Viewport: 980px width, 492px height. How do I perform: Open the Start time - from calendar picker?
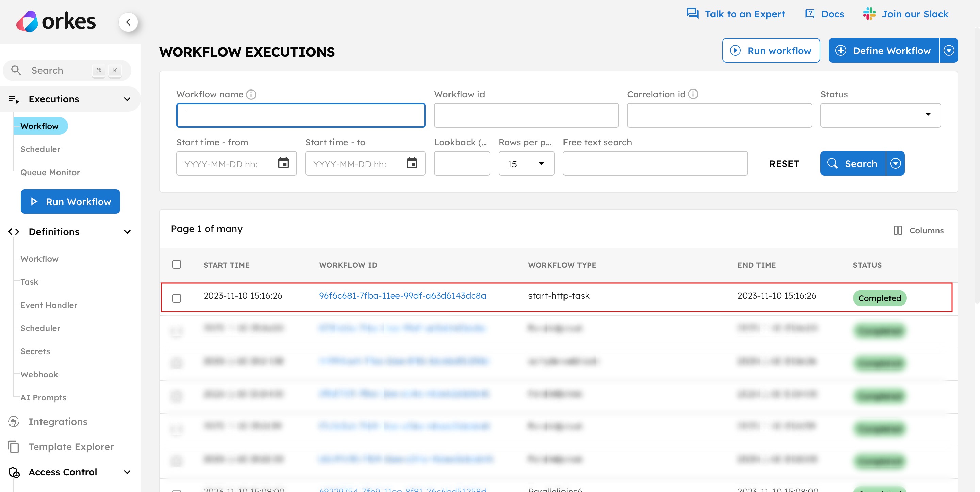tap(283, 163)
